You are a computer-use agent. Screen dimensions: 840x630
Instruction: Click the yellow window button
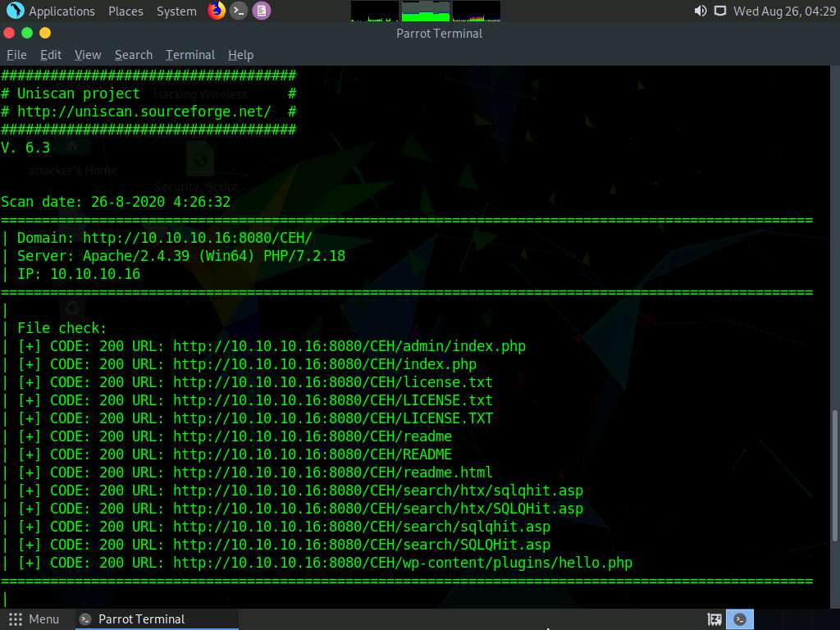[x=45, y=33]
